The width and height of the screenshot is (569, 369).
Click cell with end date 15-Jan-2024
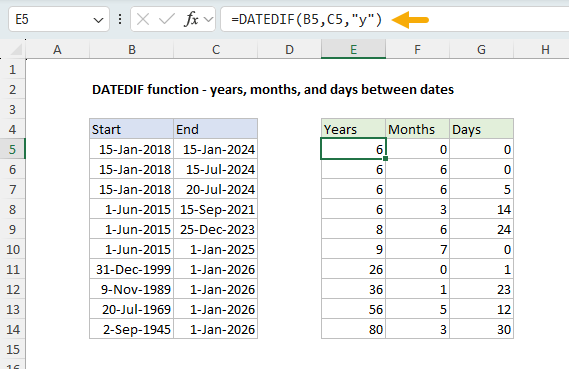(x=216, y=149)
